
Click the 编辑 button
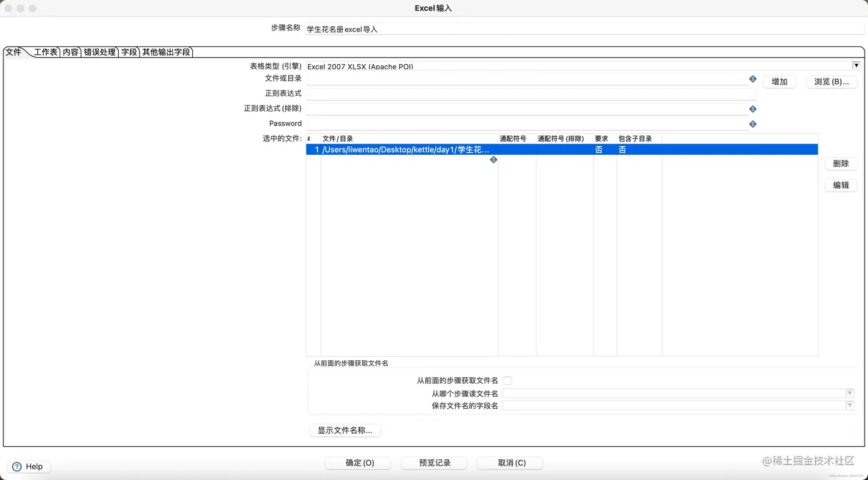pos(841,185)
